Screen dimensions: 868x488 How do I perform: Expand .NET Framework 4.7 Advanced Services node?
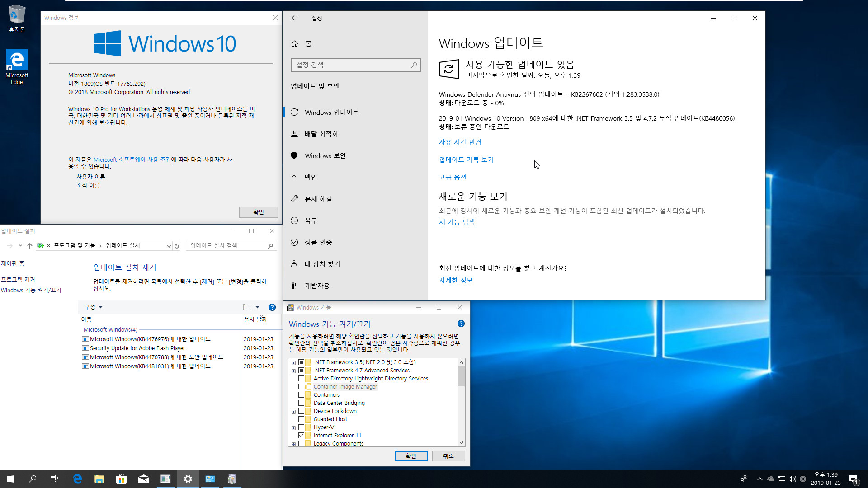coord(293,371)
